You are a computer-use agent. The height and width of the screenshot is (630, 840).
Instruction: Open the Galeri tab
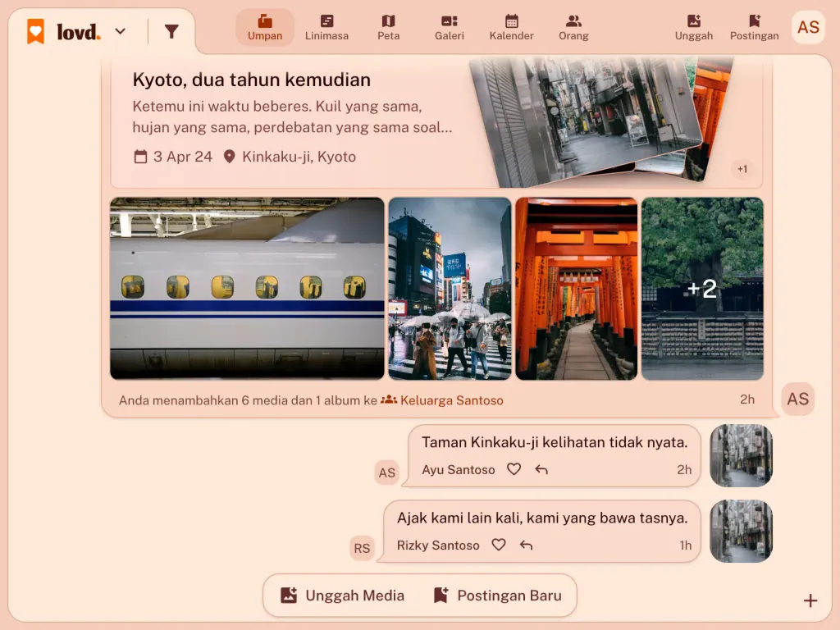point(450,27)
